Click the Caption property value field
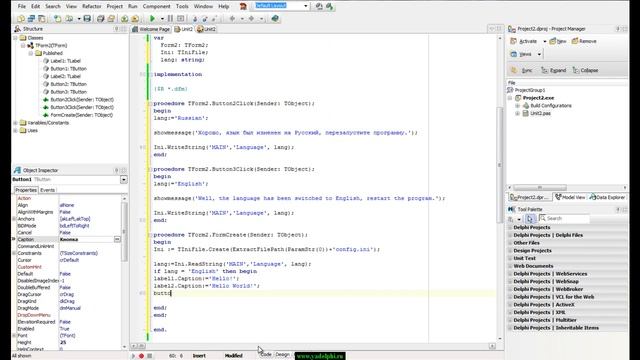The width and height of the screenshot is (640, 360). click(x=86, y=239)
